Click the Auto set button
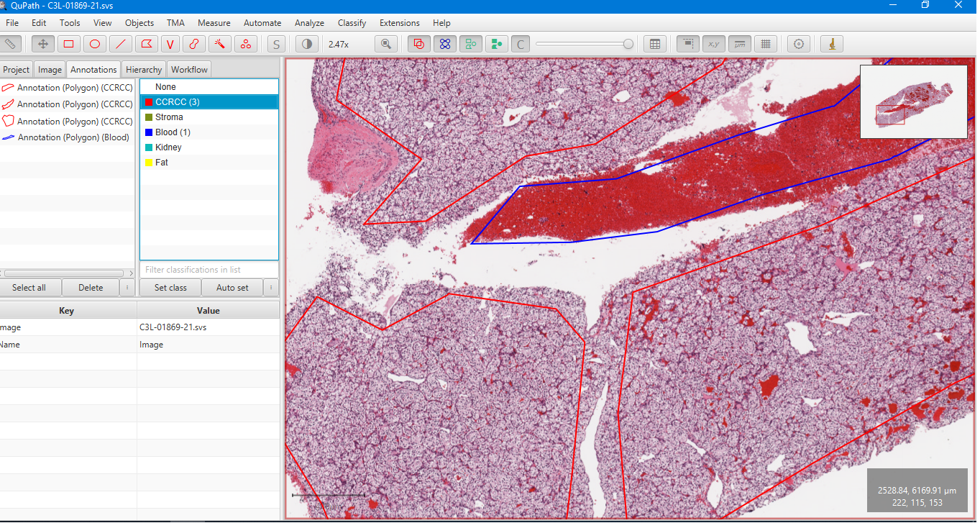This screenshot has height=523, width=980. (232, 287)
